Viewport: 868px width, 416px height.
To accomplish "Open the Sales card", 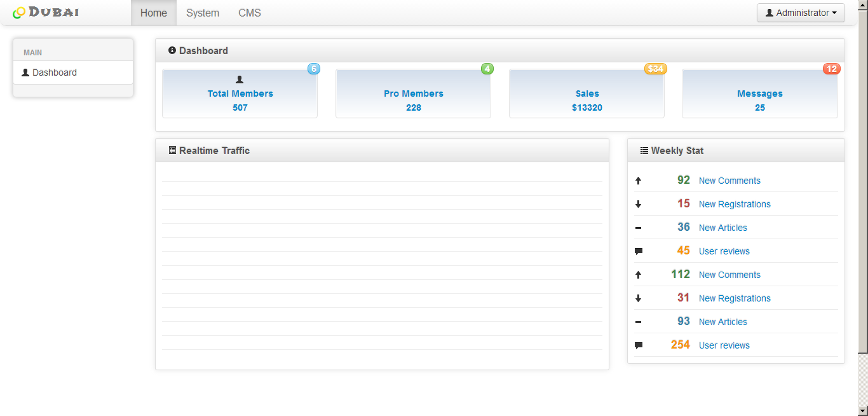I will pos(587,94).
